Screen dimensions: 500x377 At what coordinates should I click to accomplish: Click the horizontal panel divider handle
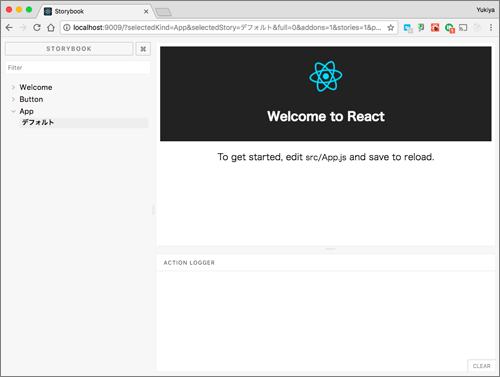pyautogui.click(x=330, y=249)
